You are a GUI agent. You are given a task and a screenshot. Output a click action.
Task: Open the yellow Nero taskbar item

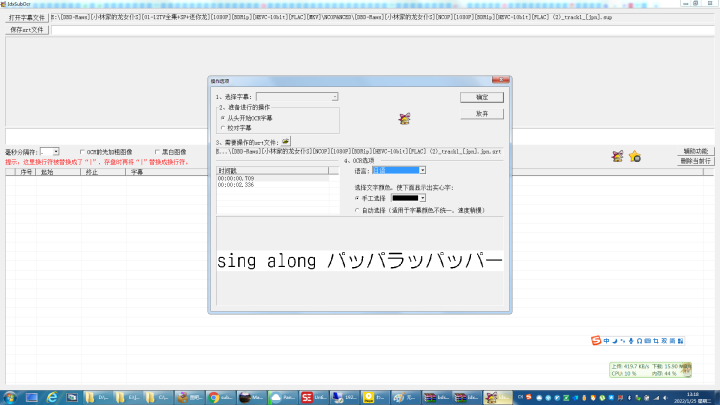coord(376,398)
